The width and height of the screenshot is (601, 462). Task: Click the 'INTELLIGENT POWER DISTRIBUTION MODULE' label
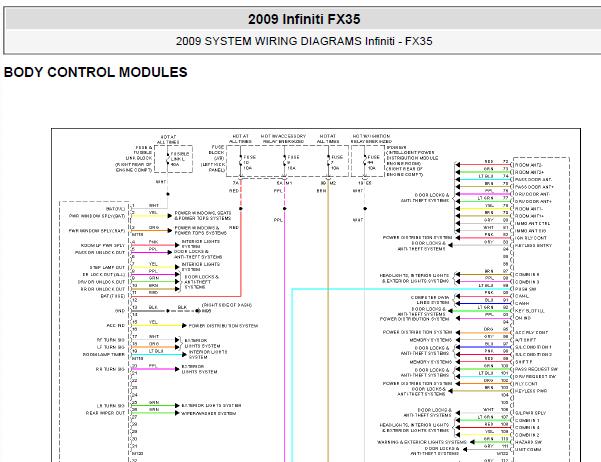coord(412,155)
